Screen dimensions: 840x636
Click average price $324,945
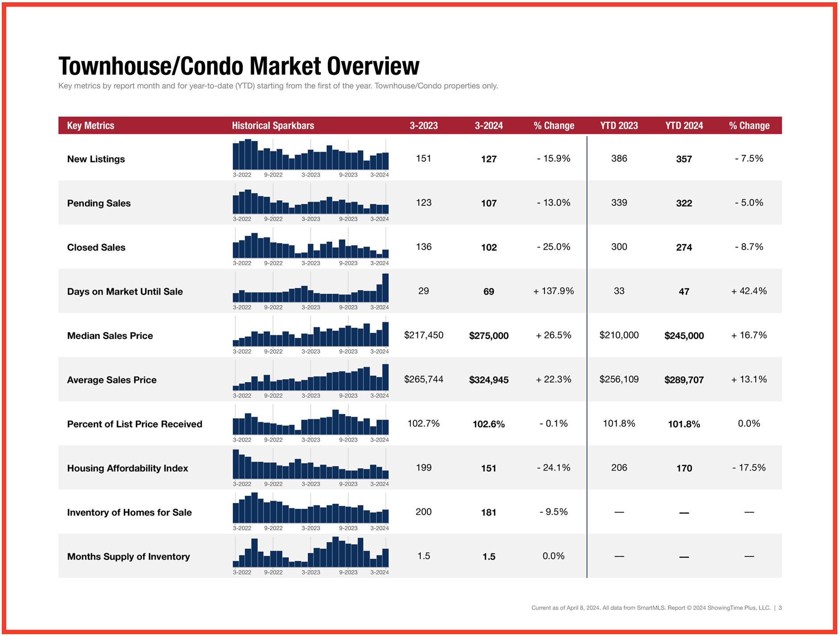tap(489, 380)
